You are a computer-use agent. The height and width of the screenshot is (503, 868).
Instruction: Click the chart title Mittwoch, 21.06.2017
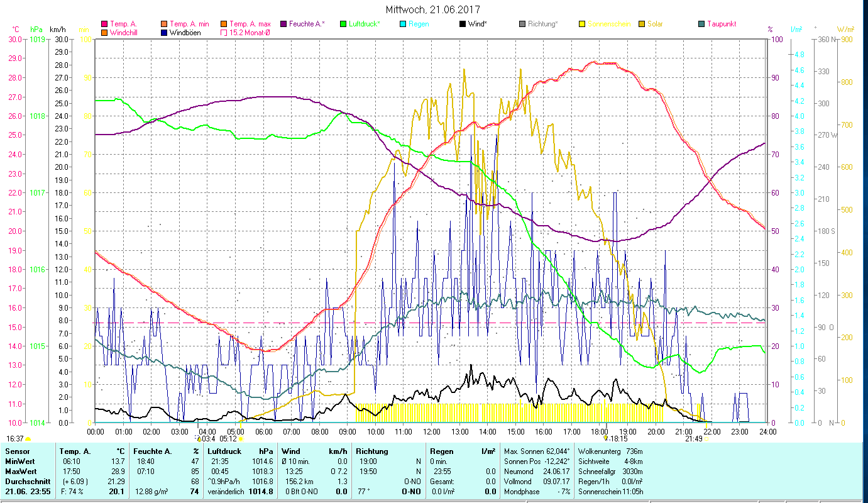432,10
